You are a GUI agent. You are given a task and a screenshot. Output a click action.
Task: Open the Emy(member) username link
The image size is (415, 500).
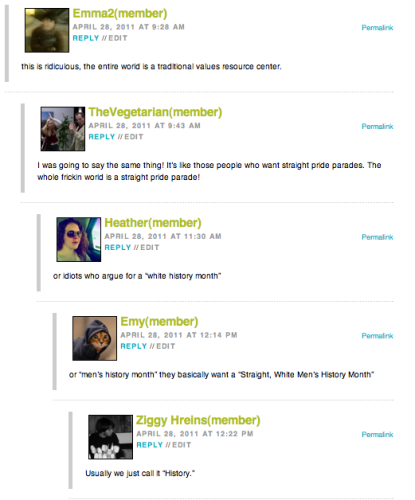click(159, 322)
